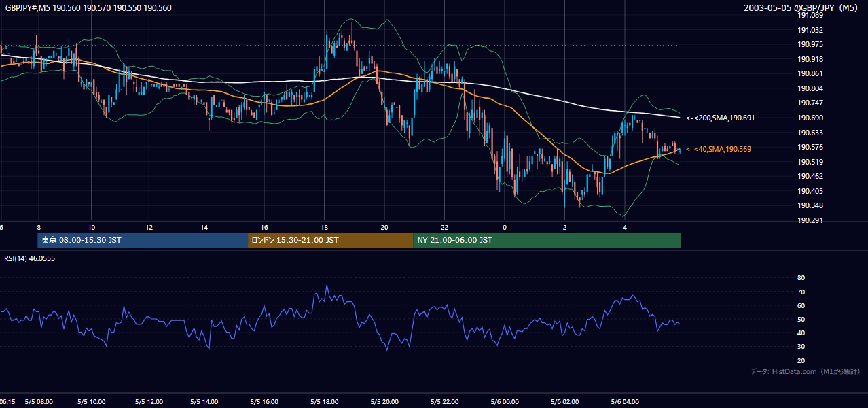Screen dimensions: 868x408
Task: Click RSI scale level 40
Action: click(801, 333)
